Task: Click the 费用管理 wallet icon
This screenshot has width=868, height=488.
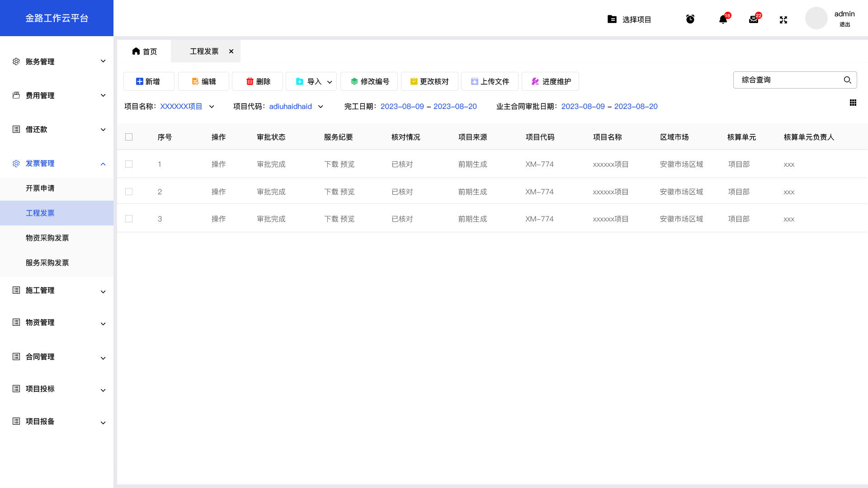Action: (16, 95)
